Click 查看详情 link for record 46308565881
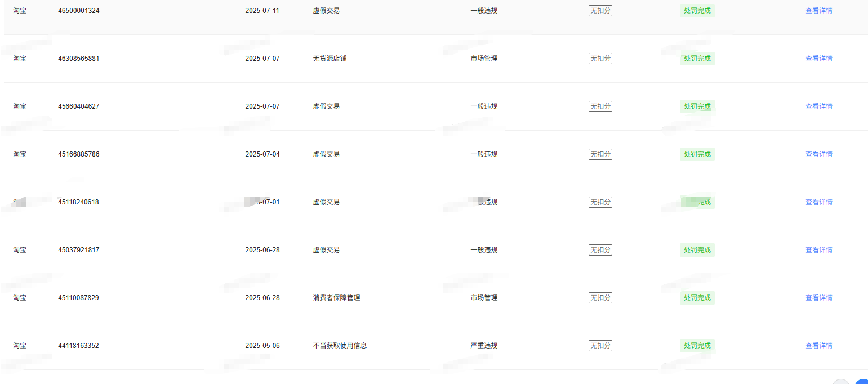Image resolution: width=868 pixels, height=384 pixels. (818, 59)
